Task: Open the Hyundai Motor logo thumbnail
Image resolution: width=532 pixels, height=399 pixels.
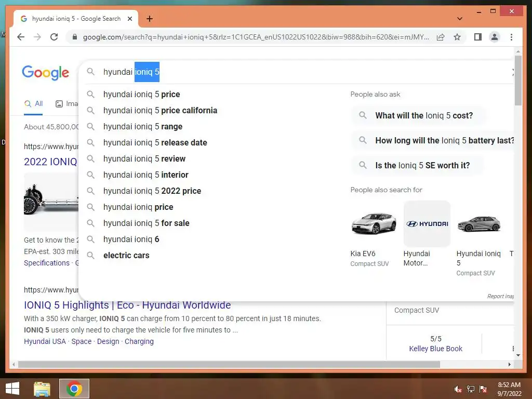Action: 427,223
